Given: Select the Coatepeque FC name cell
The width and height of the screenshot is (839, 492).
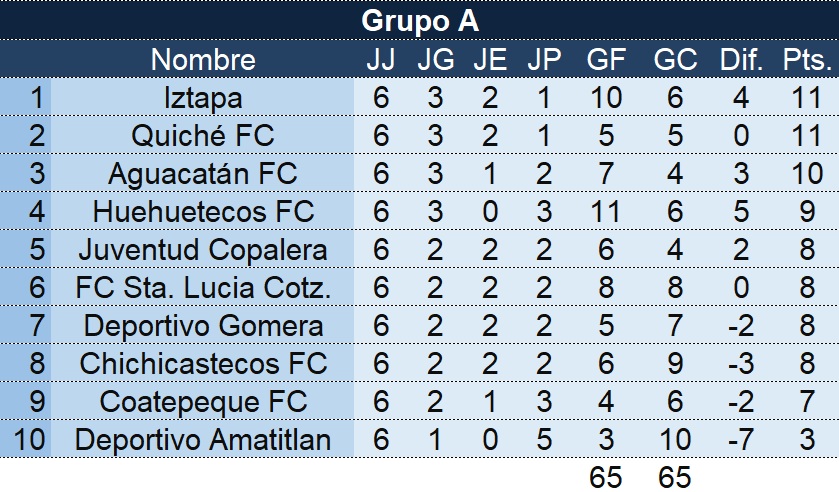Looking at the screenshot, I should click(x=203, y=402).
